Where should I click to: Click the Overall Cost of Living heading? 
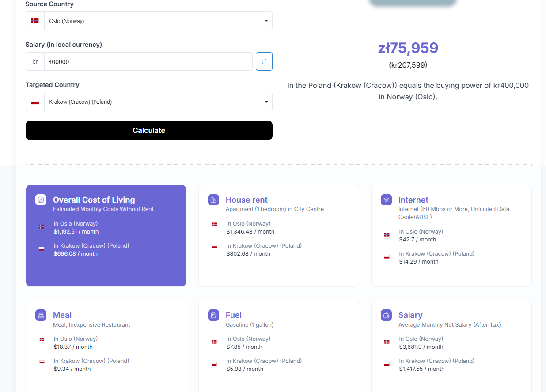pyautogui.click(x=94, y=200)
